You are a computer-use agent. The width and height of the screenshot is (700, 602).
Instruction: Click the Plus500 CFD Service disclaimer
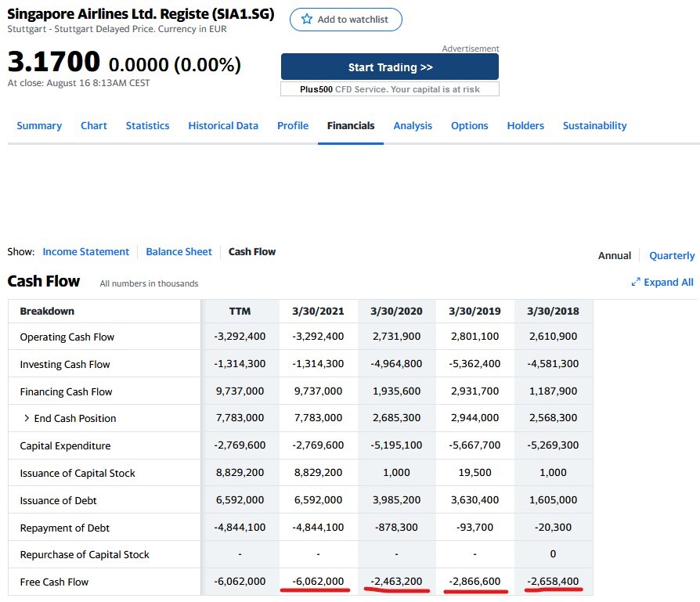pyautogui.click(x=389, y=89)
